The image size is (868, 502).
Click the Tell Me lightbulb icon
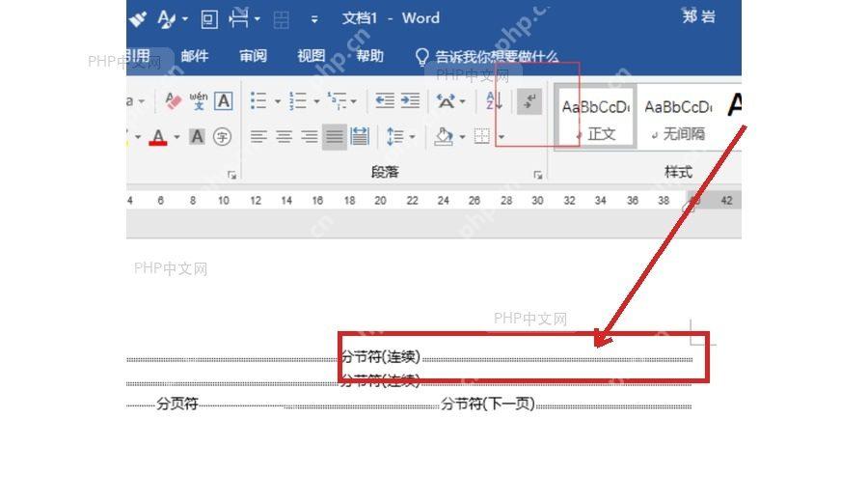click(x=421, y=57)
